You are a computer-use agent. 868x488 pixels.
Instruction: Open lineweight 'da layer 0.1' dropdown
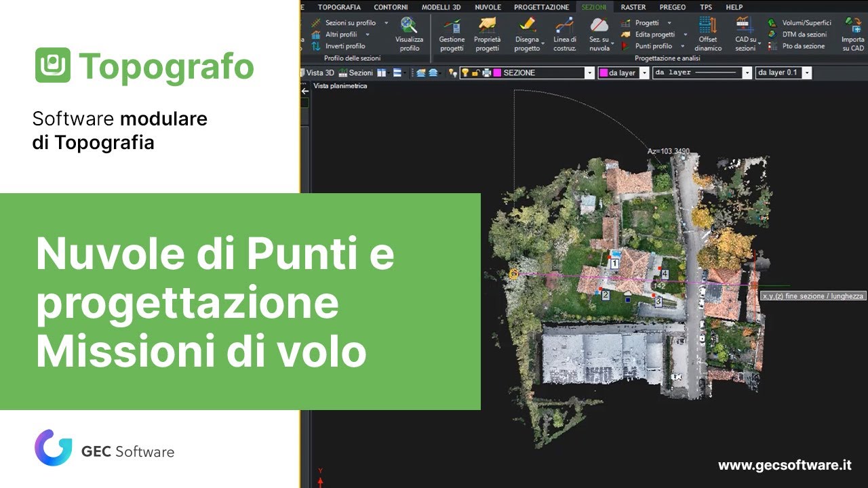coord(807,73)
